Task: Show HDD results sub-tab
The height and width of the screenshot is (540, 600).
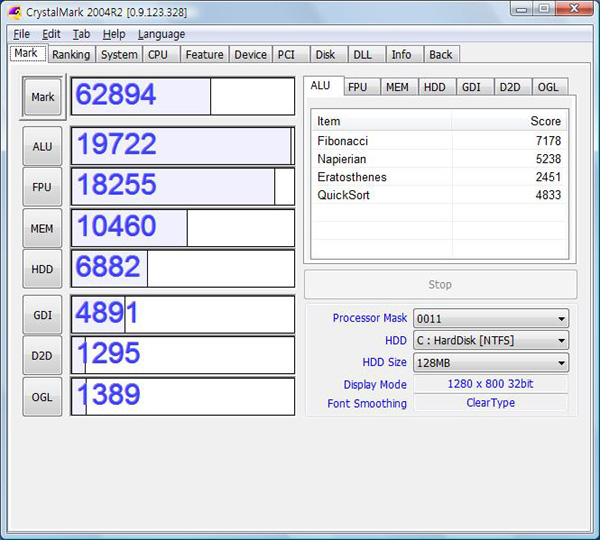Action: click(437, 87)
